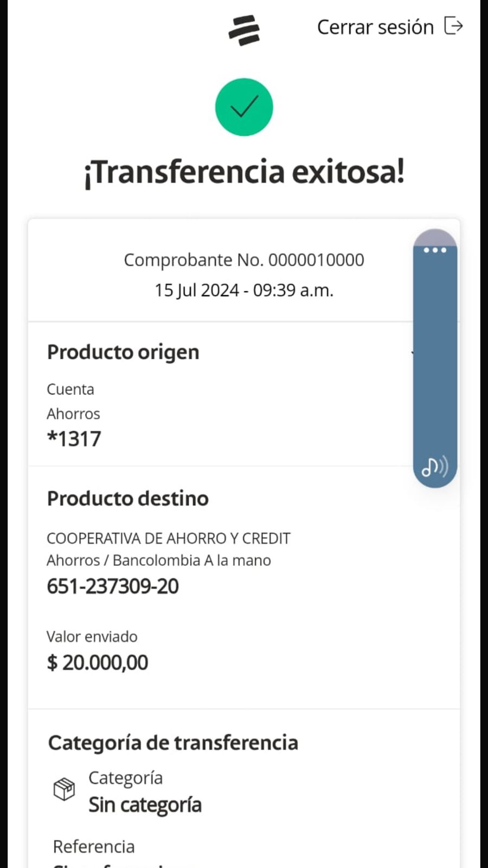Screen dimensions: 488x868
Task: Click the green success checkmark icon
Action: pos(244,107)
